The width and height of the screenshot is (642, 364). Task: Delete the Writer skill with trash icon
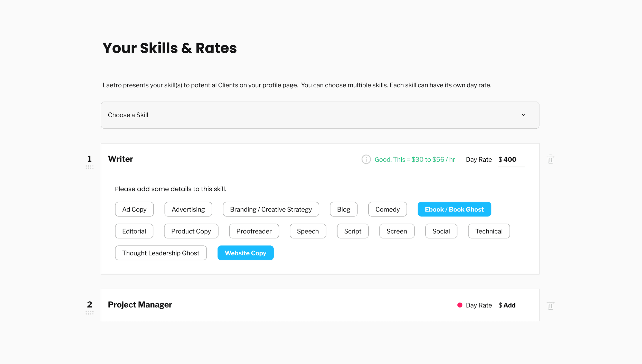pyautogui.click(x=550, y=159)
